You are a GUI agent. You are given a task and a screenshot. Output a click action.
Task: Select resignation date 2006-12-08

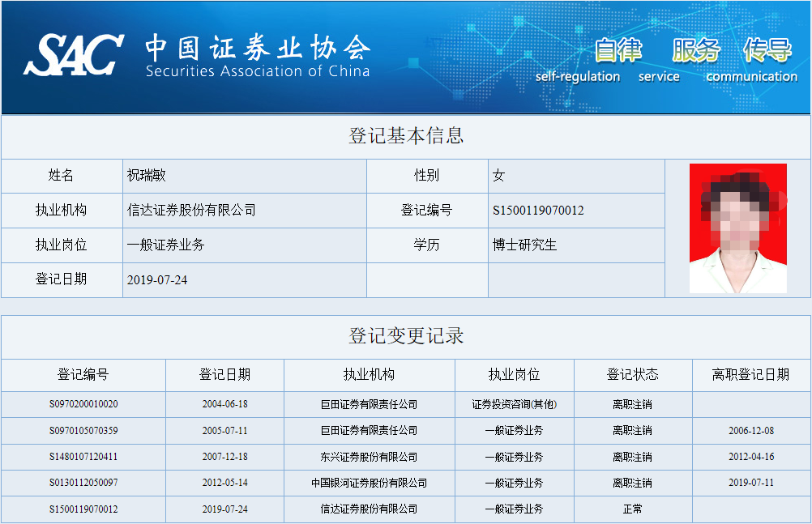point(751,431)
